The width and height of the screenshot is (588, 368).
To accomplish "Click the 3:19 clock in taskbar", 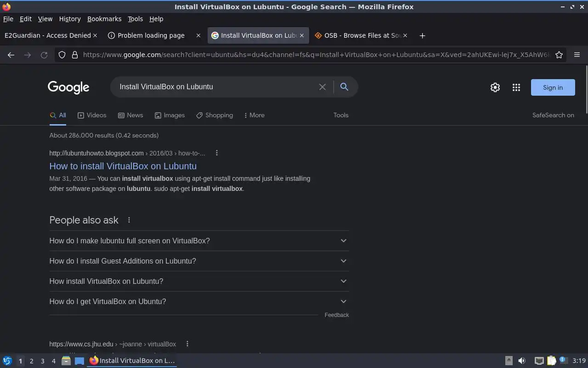I will click(579, 361).
